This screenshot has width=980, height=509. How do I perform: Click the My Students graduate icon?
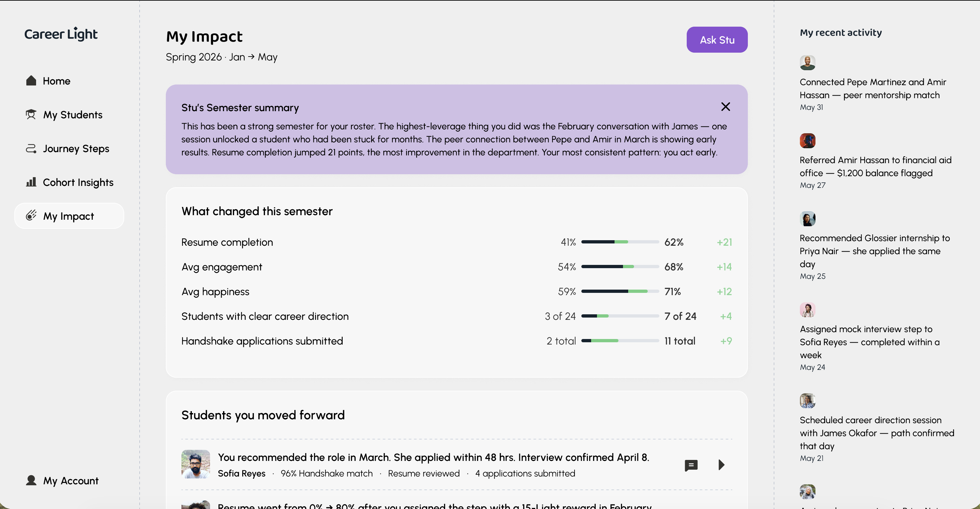31,114
